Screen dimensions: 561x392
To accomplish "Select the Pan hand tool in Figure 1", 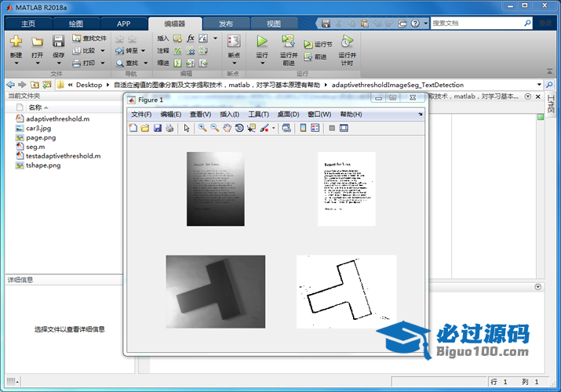I will click(x=227, y=128).
